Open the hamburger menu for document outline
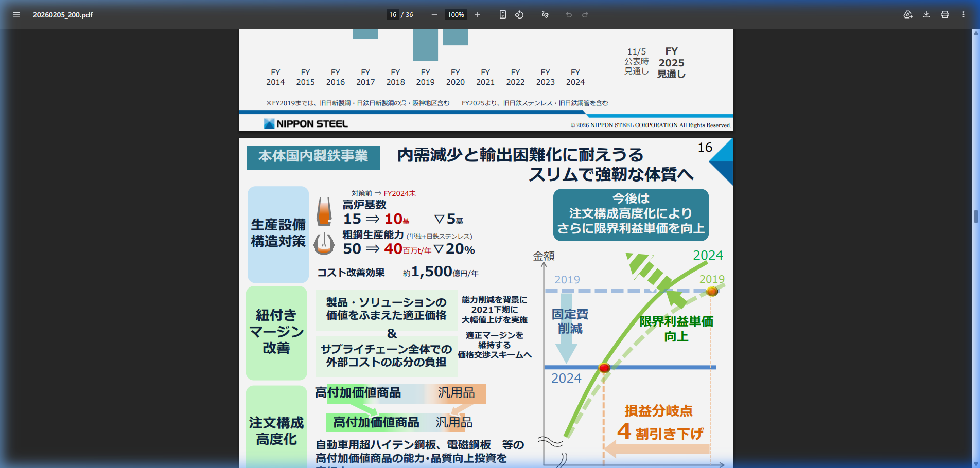The width and height of the screenshot is (980, 468). pyautogui.click(x=16, y=14)
